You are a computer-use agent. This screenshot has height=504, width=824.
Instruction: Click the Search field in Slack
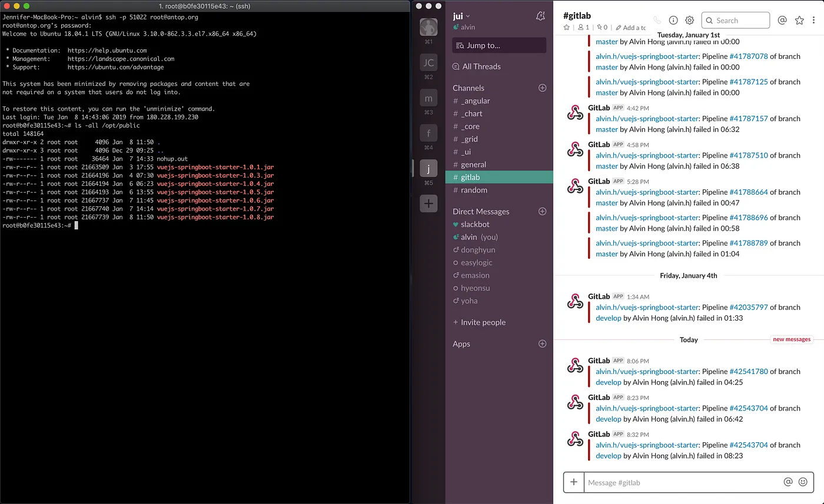tap(736, 20)
